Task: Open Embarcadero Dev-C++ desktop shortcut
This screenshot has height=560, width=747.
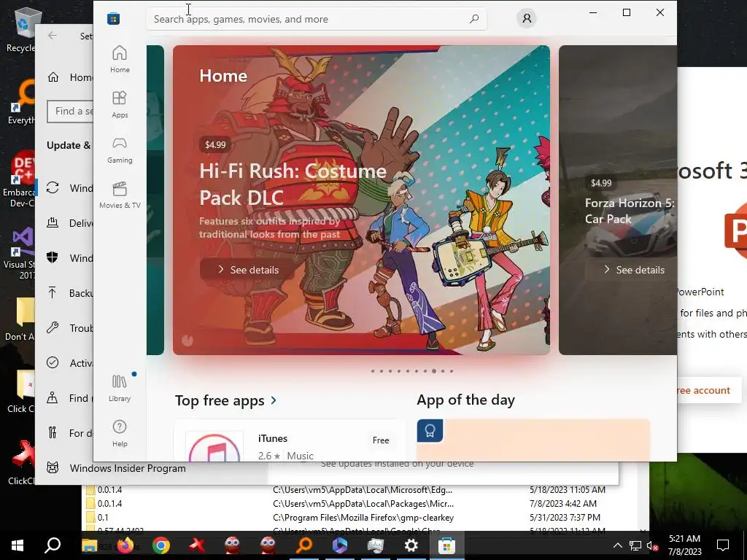Action: tap(19, 180)
